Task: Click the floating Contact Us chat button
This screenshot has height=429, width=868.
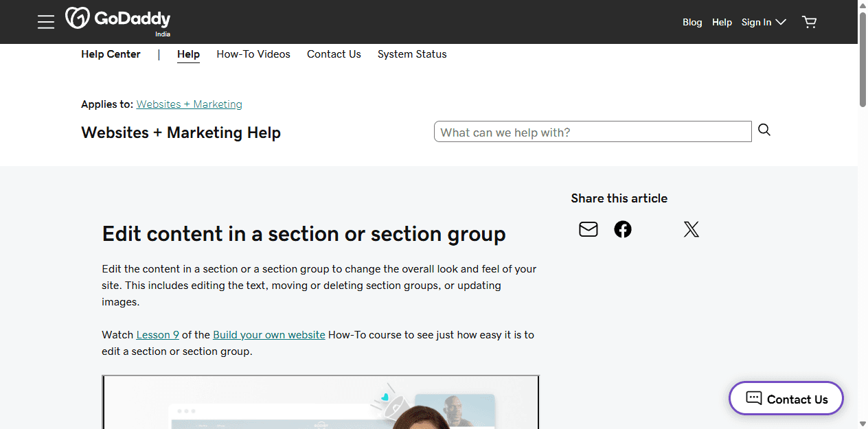Action: tap(786, 398)
